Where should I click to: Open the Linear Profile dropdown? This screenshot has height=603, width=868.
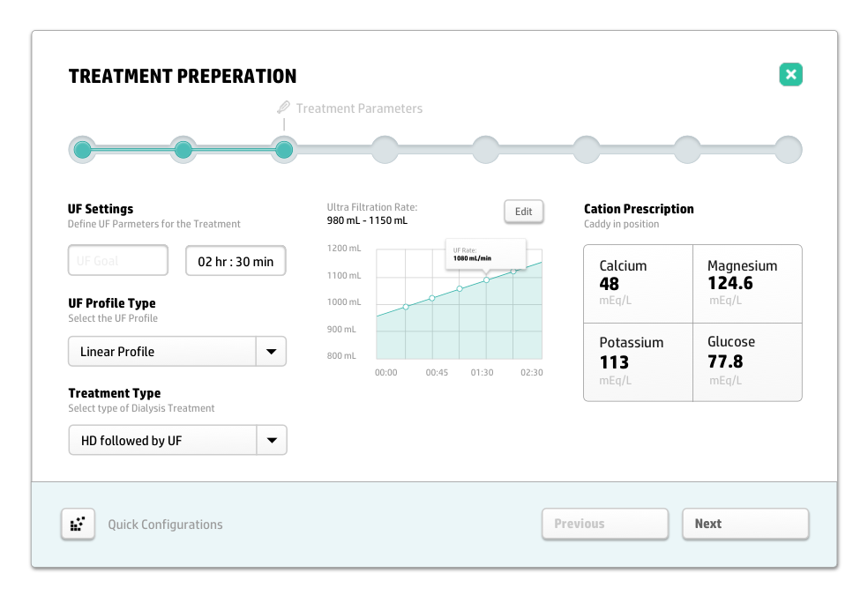point(177,351)
